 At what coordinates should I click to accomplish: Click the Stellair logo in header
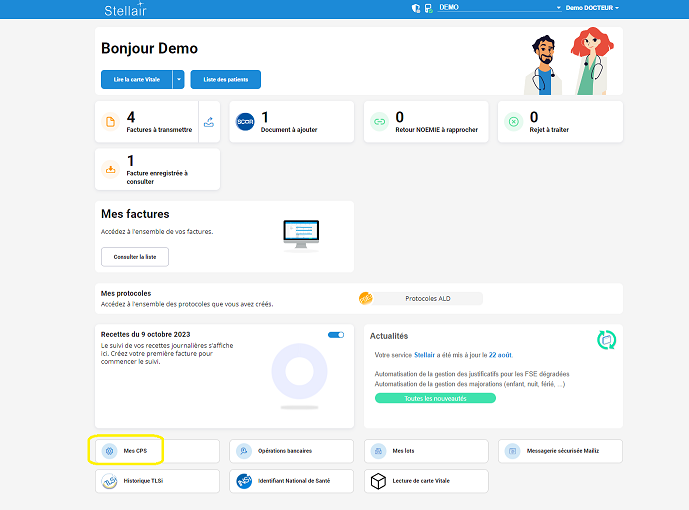click(125, 9)
